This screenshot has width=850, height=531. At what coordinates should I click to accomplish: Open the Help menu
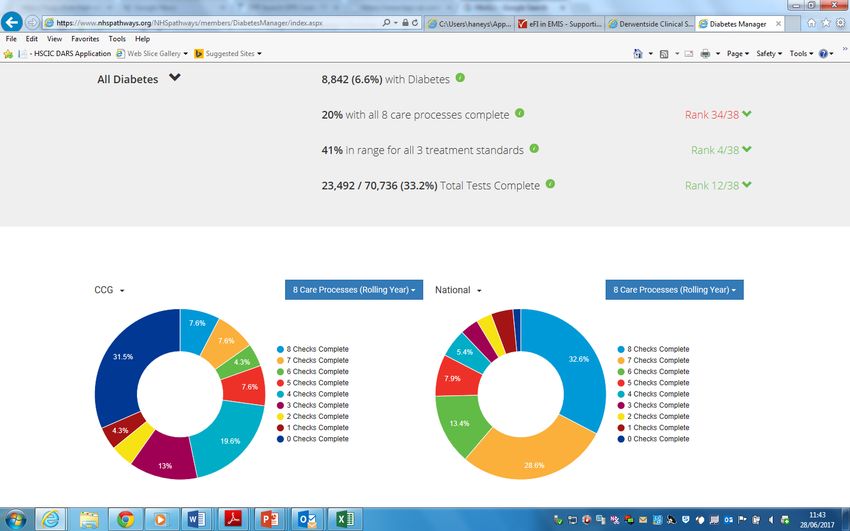click(x=142, y=39)
